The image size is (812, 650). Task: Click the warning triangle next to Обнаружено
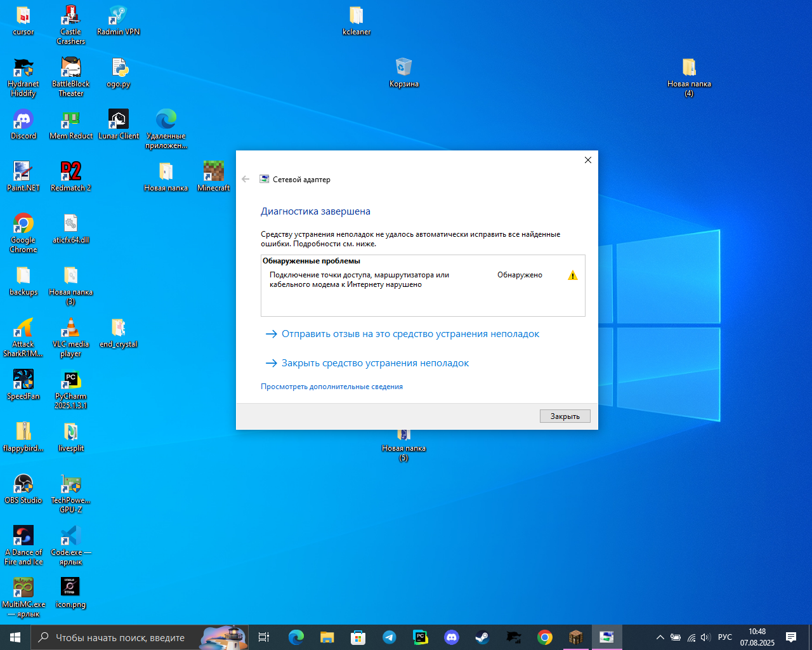572,275
